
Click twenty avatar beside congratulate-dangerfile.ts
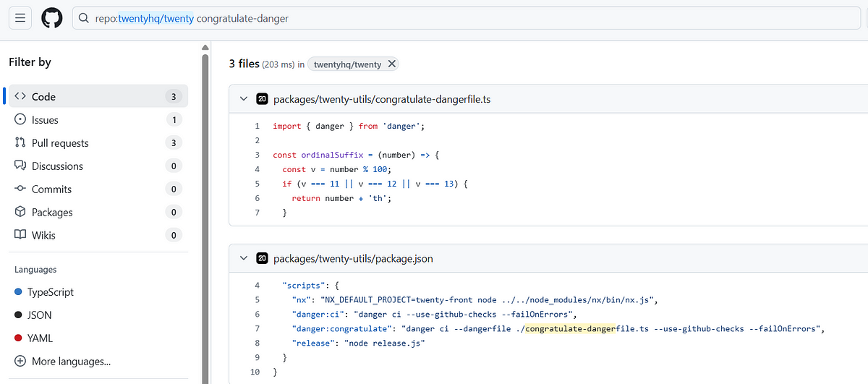point(263,99)
